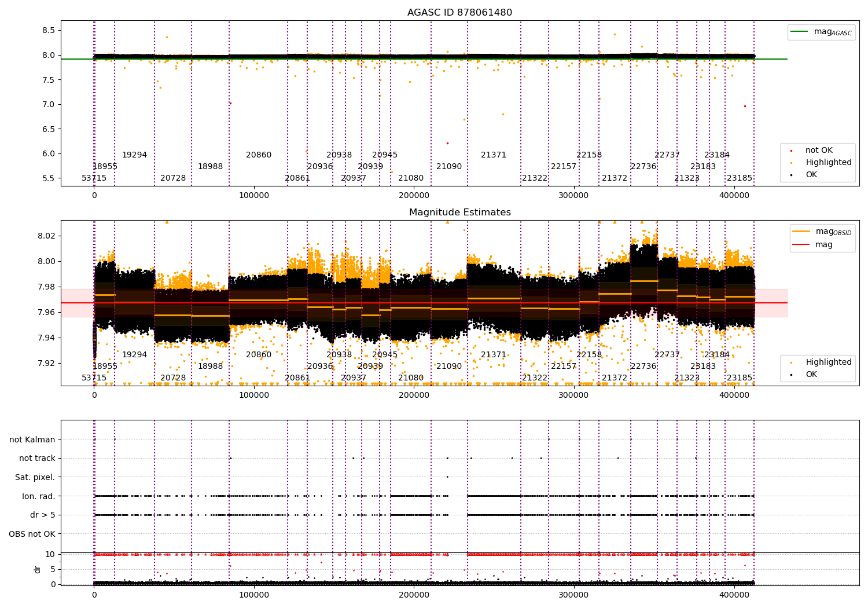
Task: Click OBSID label 20728 in the top plot
Action: point(173,178)
